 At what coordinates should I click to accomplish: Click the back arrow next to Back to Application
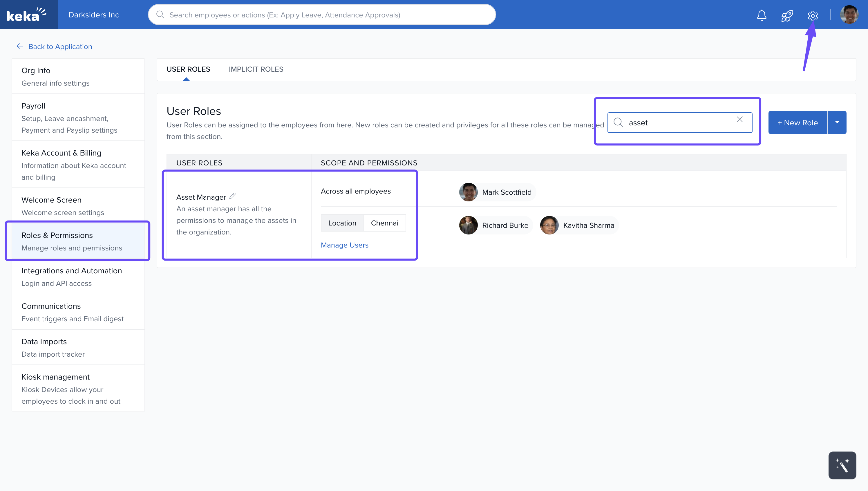click(20, 46)
